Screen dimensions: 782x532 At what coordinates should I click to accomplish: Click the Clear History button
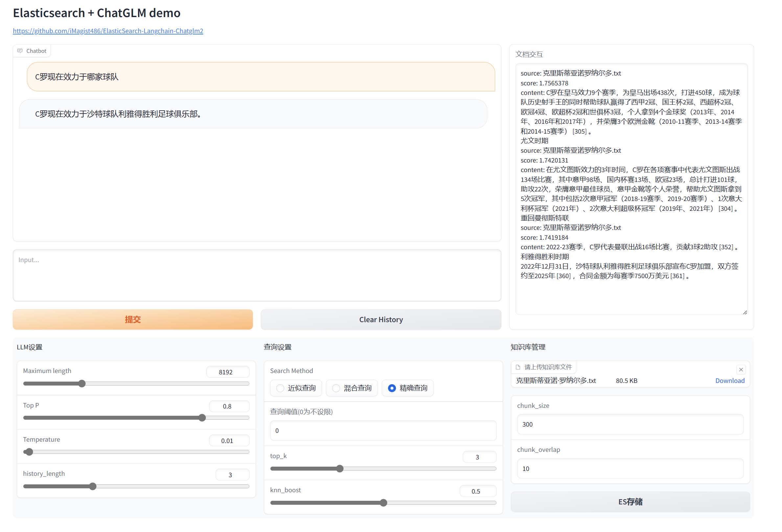click(381, 320)
